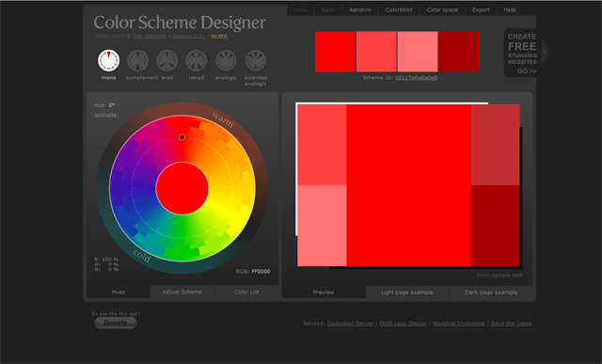Select the complement scheme icon

(138, 60)
